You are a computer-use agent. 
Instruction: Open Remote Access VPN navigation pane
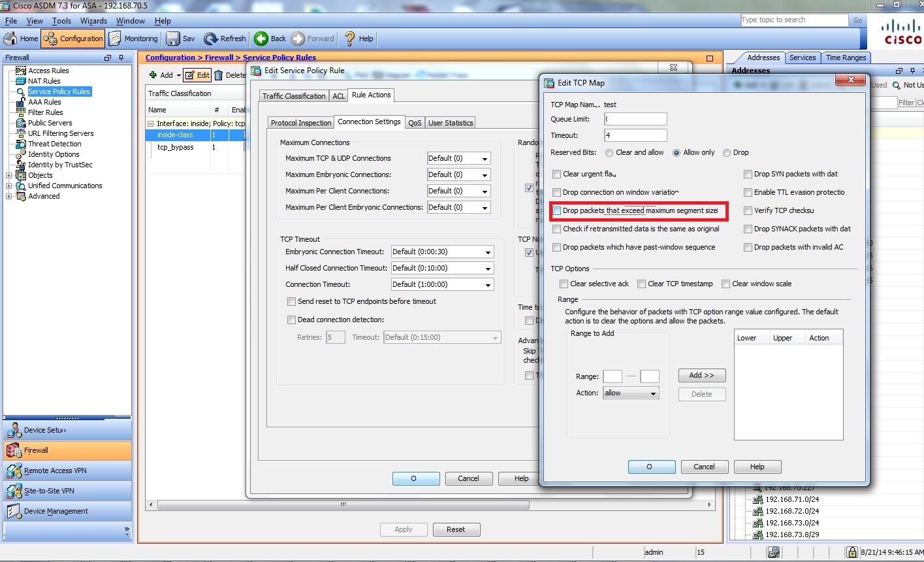tap(67, 471)
